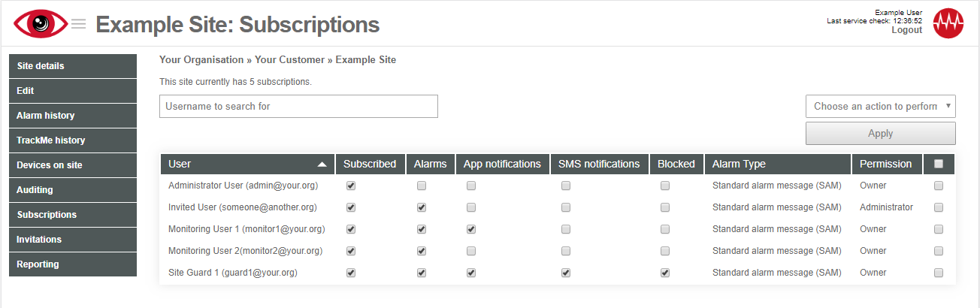Click Site Guard 1 (guard1@your.org) cell
Image resolution: width=980 pixels, height=308 pixels.
233,273
